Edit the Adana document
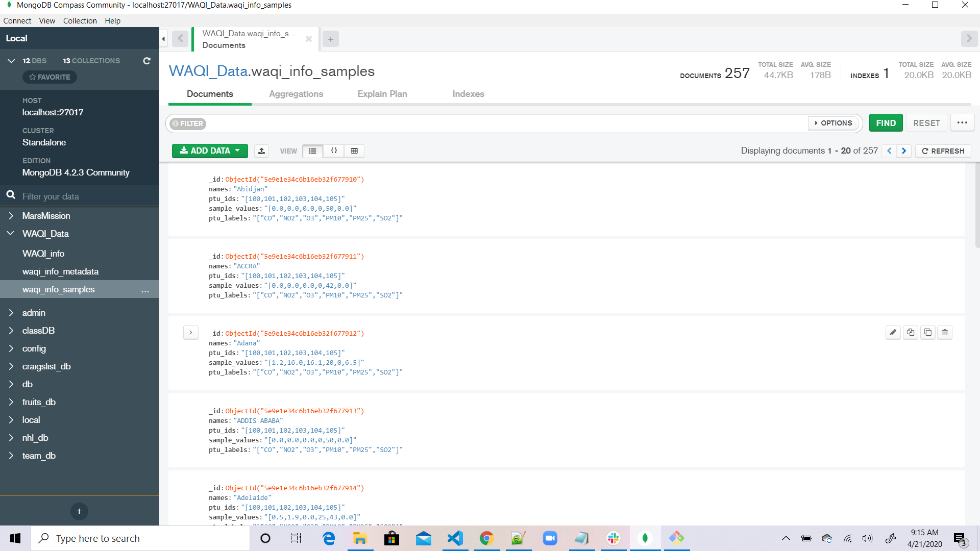Image resolution: width=980 pixels, height=551 pixels. coord(893,333)
